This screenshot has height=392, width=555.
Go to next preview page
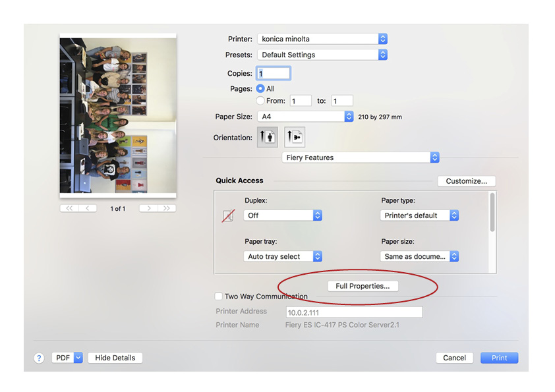point(149,208)
